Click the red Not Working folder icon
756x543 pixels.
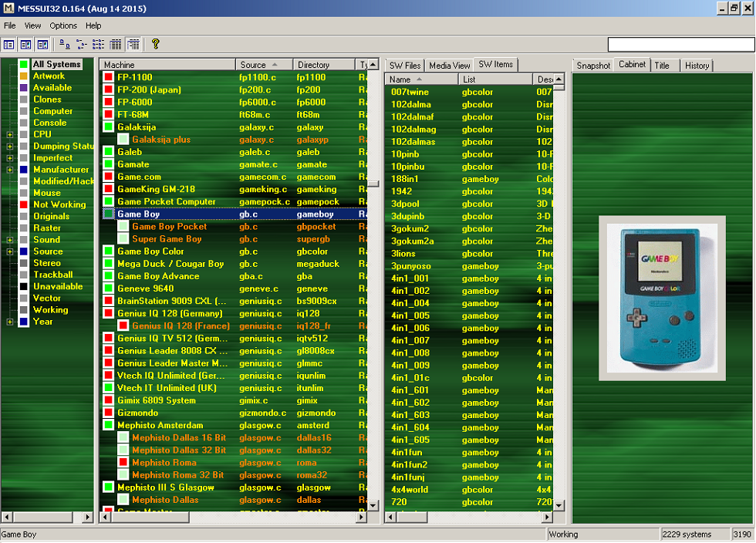coord(24,204)
